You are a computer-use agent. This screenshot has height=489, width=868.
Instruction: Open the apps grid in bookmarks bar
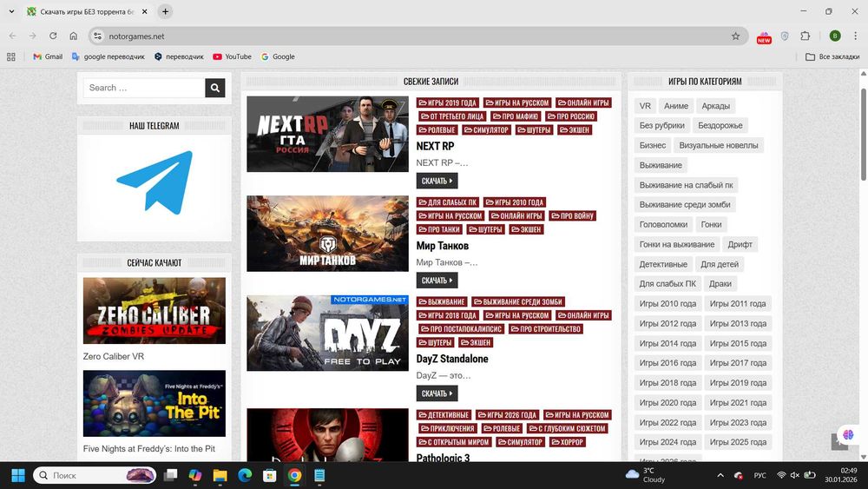point(11,56)
